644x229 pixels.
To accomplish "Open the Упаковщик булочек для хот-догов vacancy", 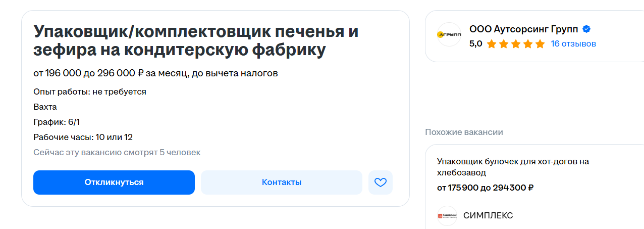I will click(512, 167).
